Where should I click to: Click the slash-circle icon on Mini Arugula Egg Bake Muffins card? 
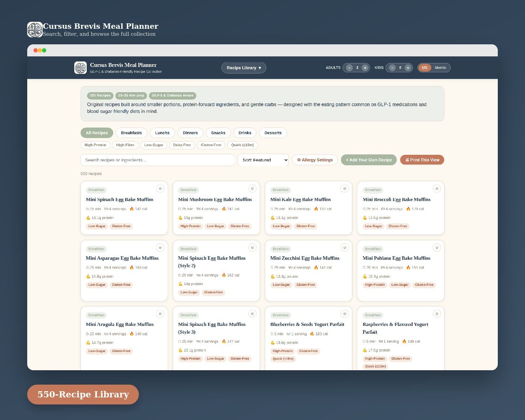pos(160,314)
